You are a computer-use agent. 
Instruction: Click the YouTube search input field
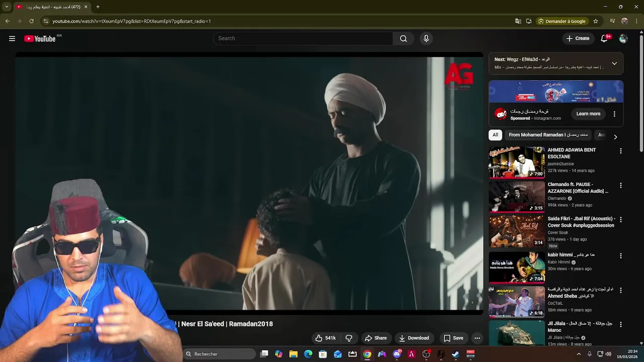303,39
